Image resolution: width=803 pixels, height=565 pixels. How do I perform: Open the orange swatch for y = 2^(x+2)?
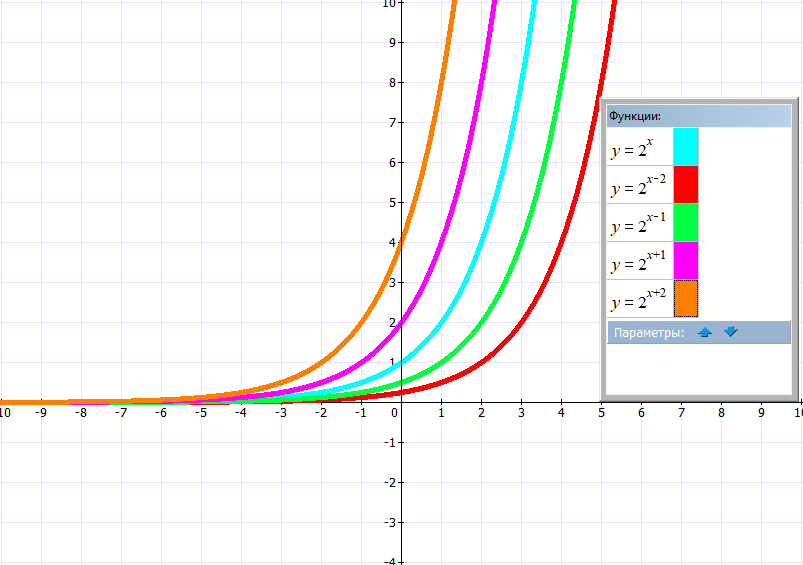pos(686,298)
